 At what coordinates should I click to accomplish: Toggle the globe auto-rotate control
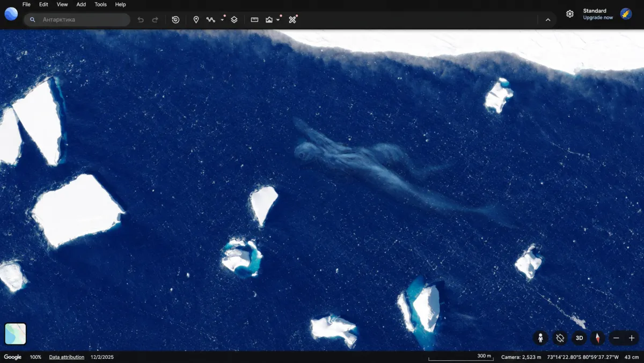pyautogui.click(x=560, y=338)
